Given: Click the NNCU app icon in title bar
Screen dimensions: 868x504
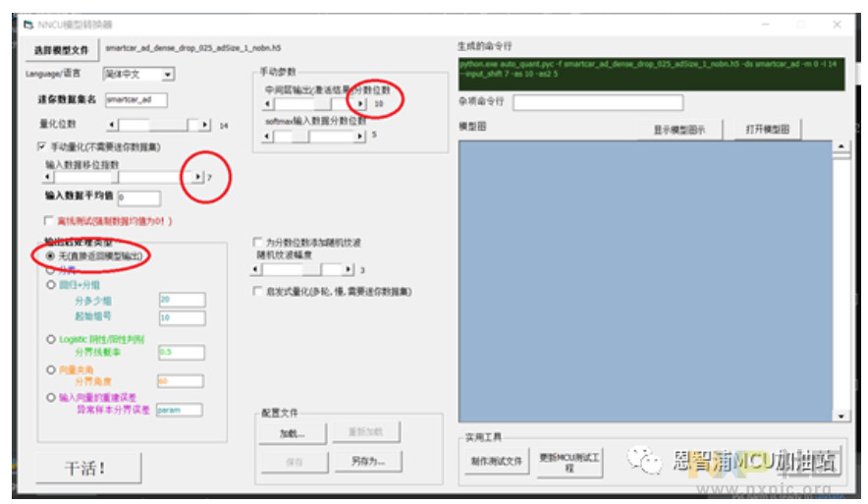Looking at the screenshot, I should [x=28, y=24].
